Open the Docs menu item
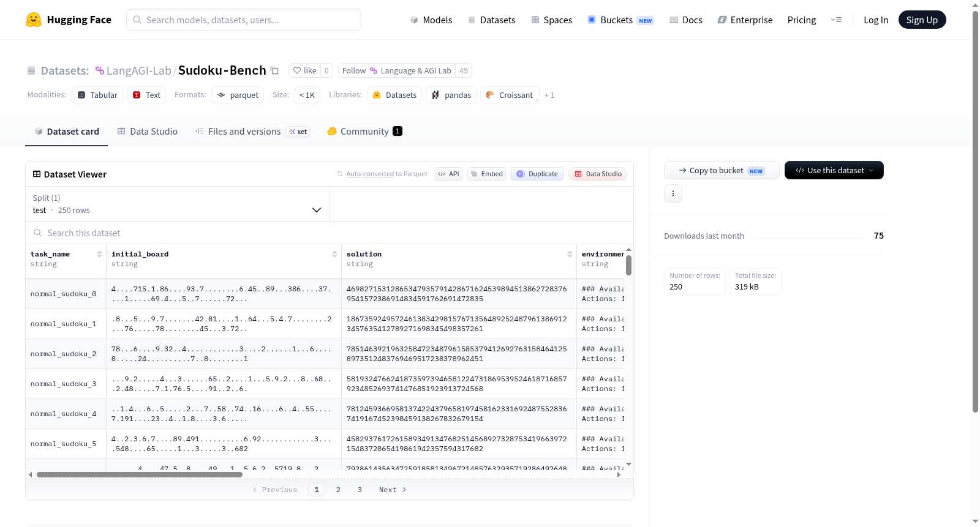The width and height of the screenshot is (980, 527). 686,20
